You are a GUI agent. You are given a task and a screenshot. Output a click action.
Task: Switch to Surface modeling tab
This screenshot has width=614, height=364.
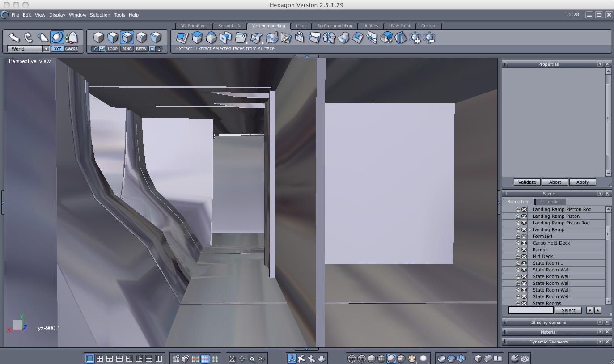335,26
